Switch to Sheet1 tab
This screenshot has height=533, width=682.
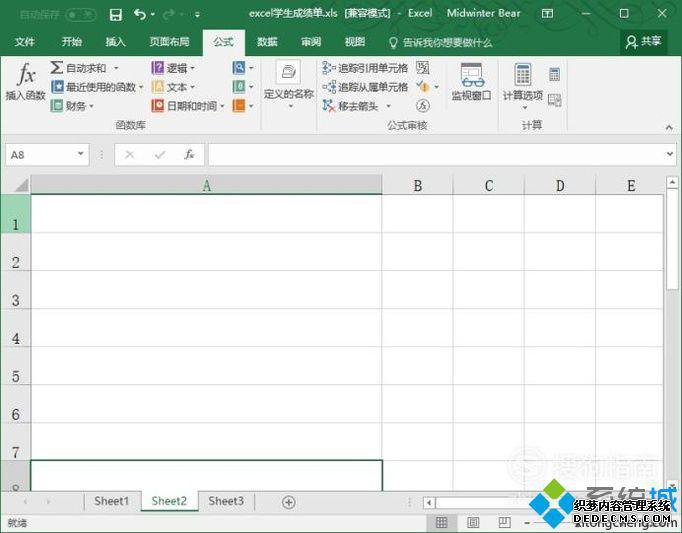click(x=112, y=501)
